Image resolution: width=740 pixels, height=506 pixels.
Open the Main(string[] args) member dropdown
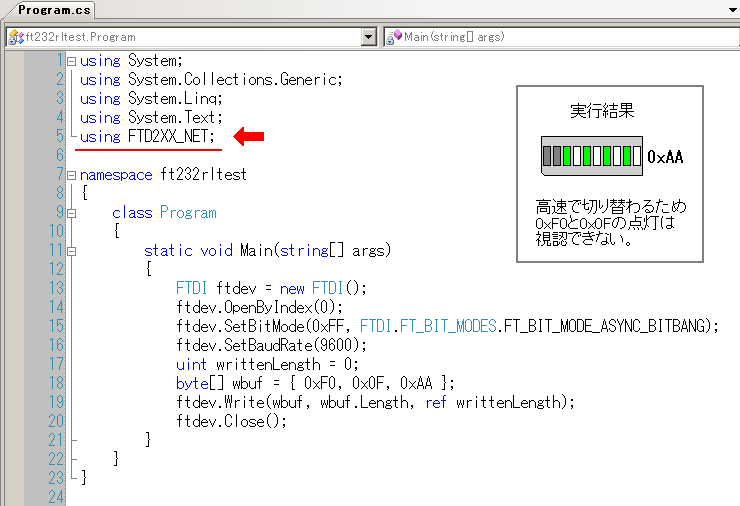(562, 37)
